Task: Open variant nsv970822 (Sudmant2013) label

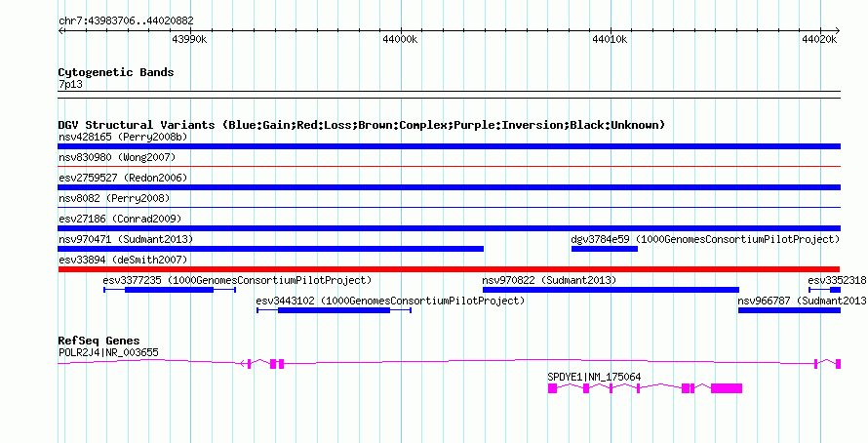Action: 549,280
